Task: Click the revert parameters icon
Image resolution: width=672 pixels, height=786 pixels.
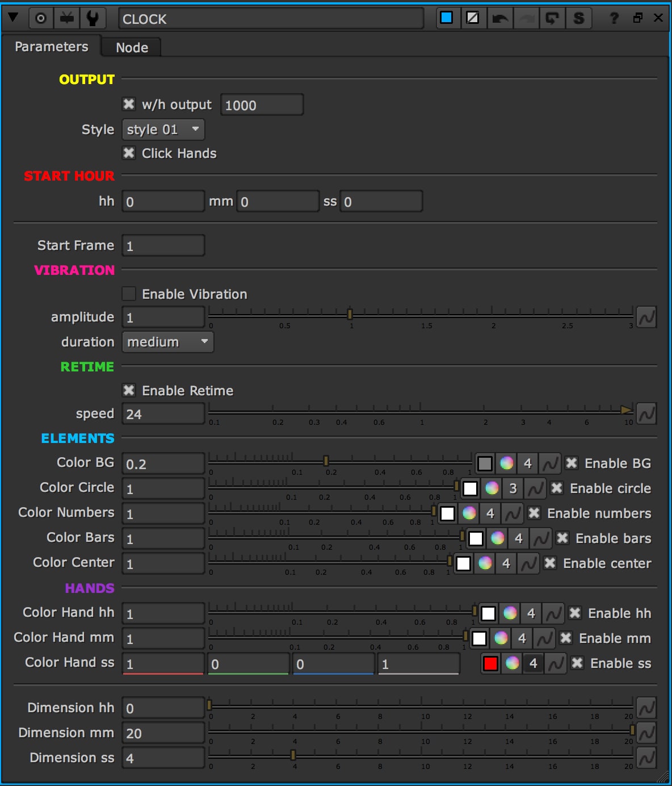Action: (x=552, y=18)
